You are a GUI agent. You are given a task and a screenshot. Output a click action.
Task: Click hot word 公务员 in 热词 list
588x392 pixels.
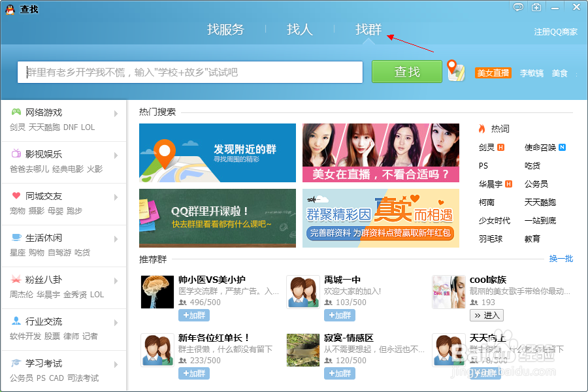(x=536, y=184)
